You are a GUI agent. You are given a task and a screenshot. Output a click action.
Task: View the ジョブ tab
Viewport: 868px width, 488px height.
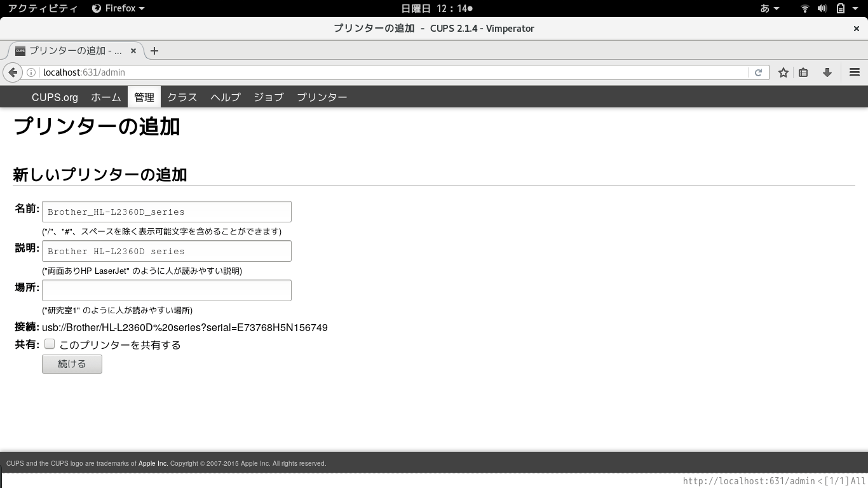coord(269,97)
